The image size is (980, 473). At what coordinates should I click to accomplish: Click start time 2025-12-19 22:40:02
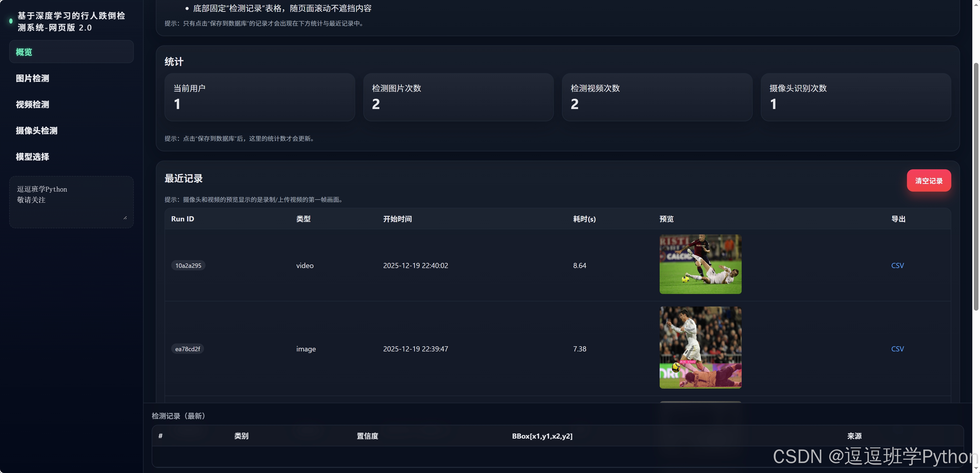tap(415, 265)
